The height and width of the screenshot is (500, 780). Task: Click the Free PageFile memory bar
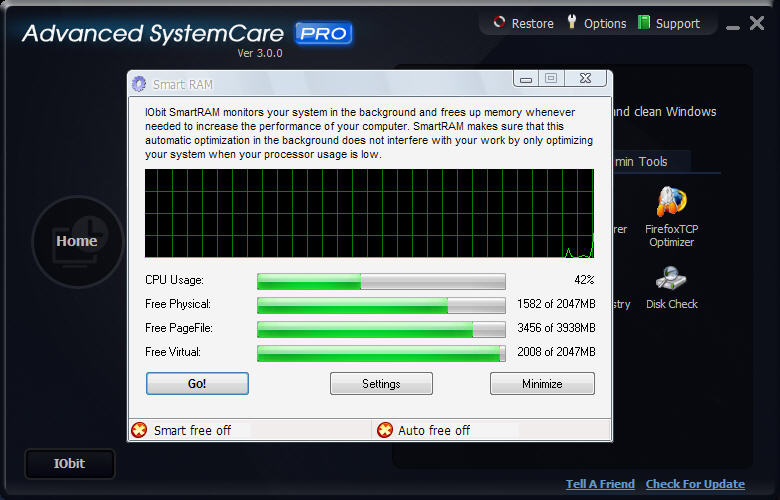coord(382,329)
